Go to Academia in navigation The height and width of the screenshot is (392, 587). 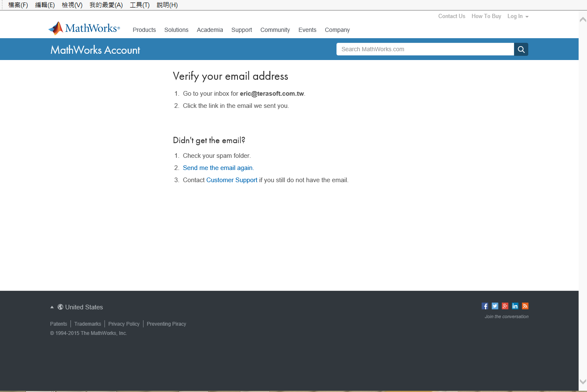tap(210, 30)
